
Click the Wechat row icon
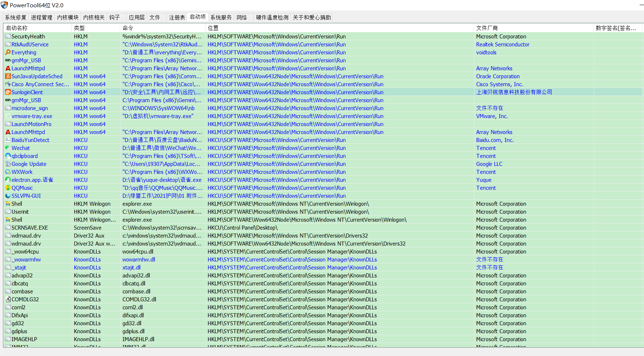click(x=8, y=148)
